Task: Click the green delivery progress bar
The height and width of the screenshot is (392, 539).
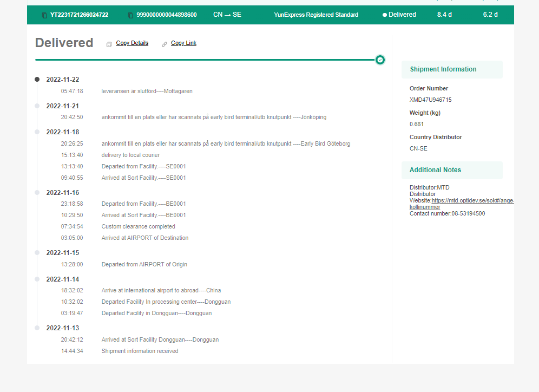Action: tap(206, 60)
